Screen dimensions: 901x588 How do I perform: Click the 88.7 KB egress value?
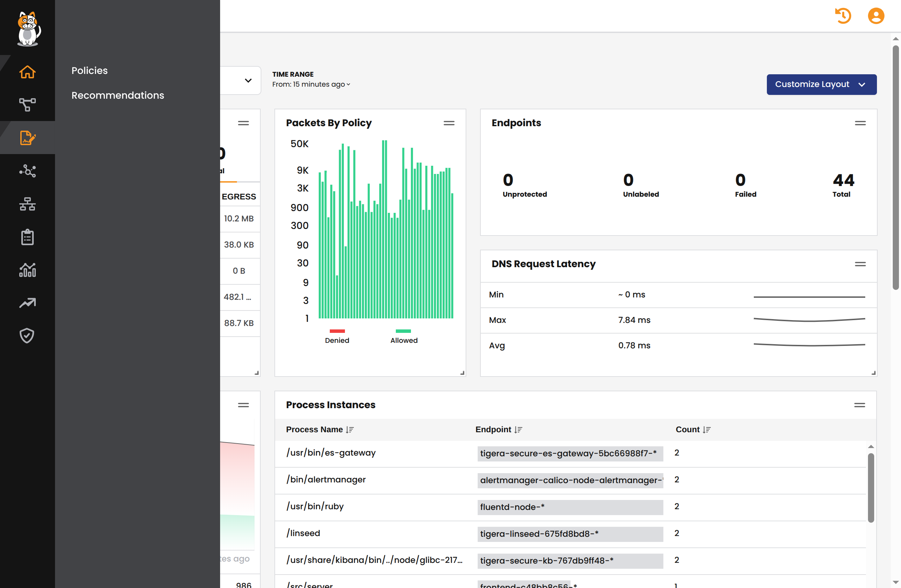[x=239, y=323]
